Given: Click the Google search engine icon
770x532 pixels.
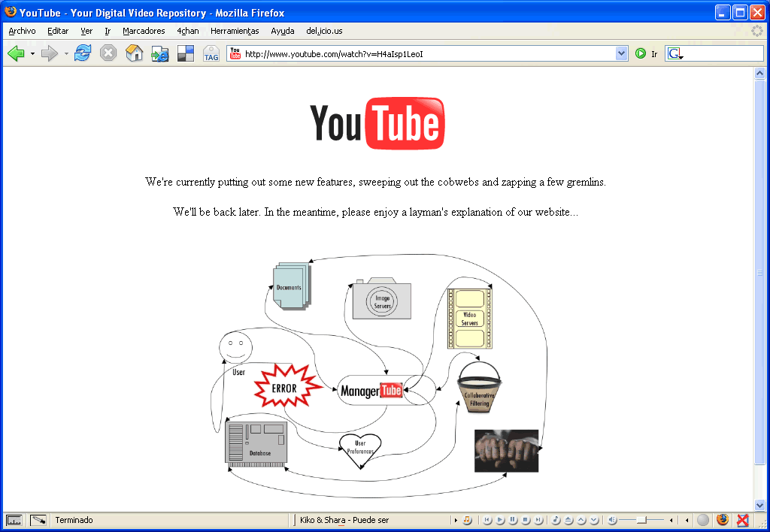Looking at the screenshot, I should coord(675,53).
